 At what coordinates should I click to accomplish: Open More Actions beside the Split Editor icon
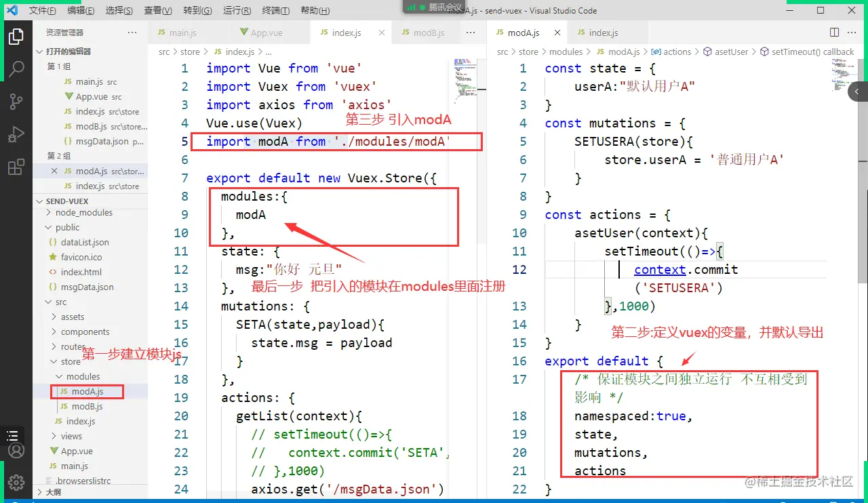(x=852, y=33)
